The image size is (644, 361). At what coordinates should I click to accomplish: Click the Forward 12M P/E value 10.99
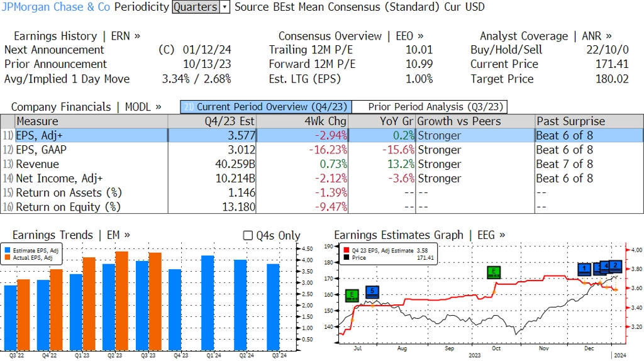[419, 65]
